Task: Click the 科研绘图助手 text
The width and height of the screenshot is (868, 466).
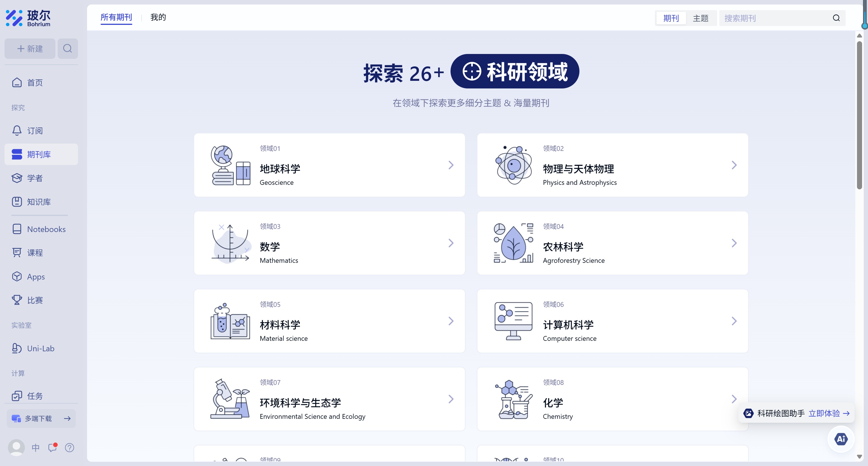Action: [x=781, y=413]
